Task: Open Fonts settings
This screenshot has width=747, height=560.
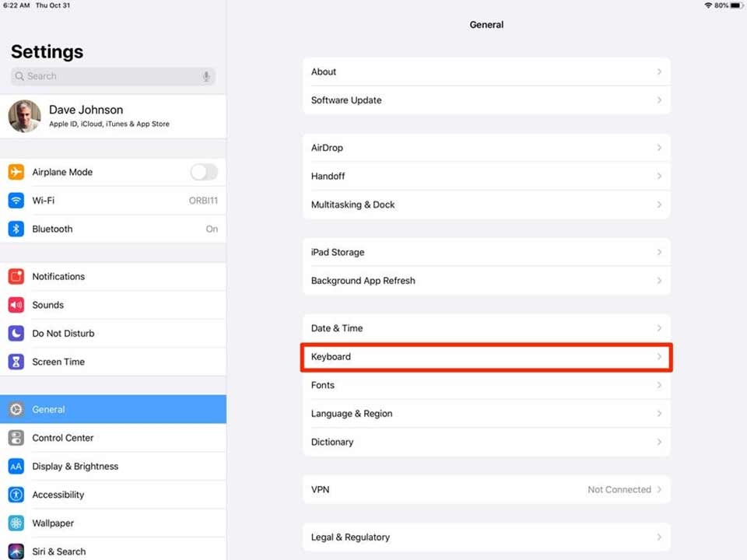Action: 486,385
